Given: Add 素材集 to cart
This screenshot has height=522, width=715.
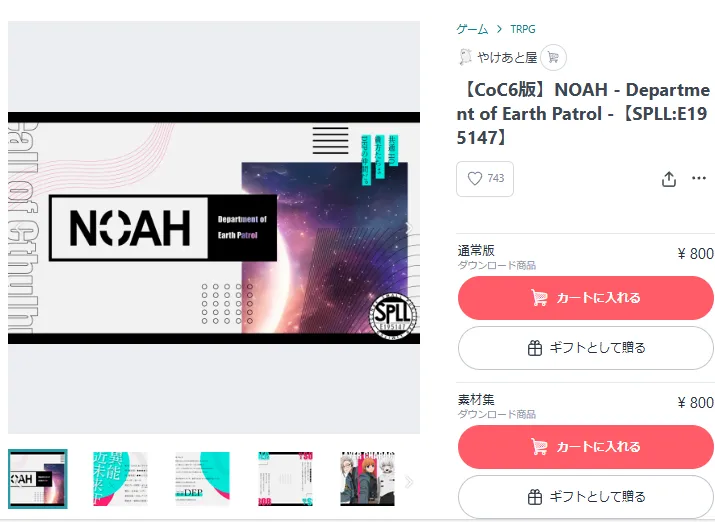Looking at the screenshot, I should click(585, 447).
